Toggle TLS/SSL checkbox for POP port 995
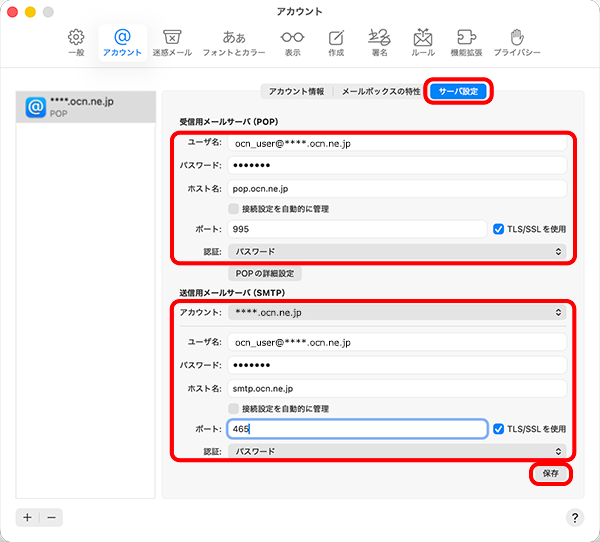Image resolution: width=600 pixels, height=542 pixels. (x=500, y=229)
